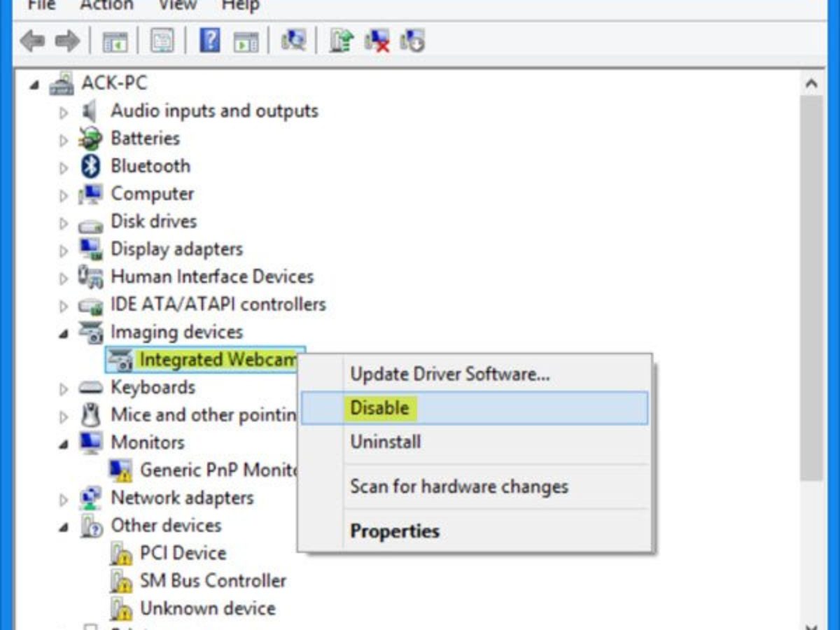The height and width of the screenshot is (630, 840).
Task: Click the SM Bus Controller warning icon
Action: click(x=120, y=581)
